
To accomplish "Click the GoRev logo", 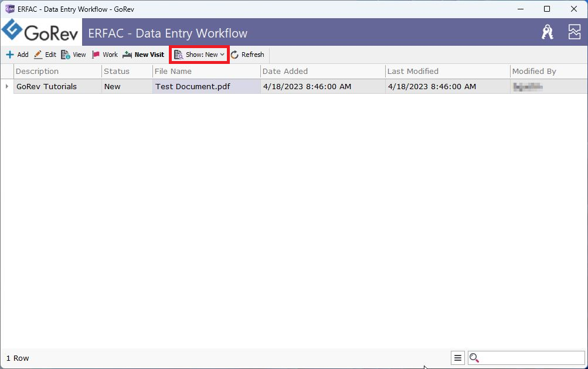I will tap(40, 32).
